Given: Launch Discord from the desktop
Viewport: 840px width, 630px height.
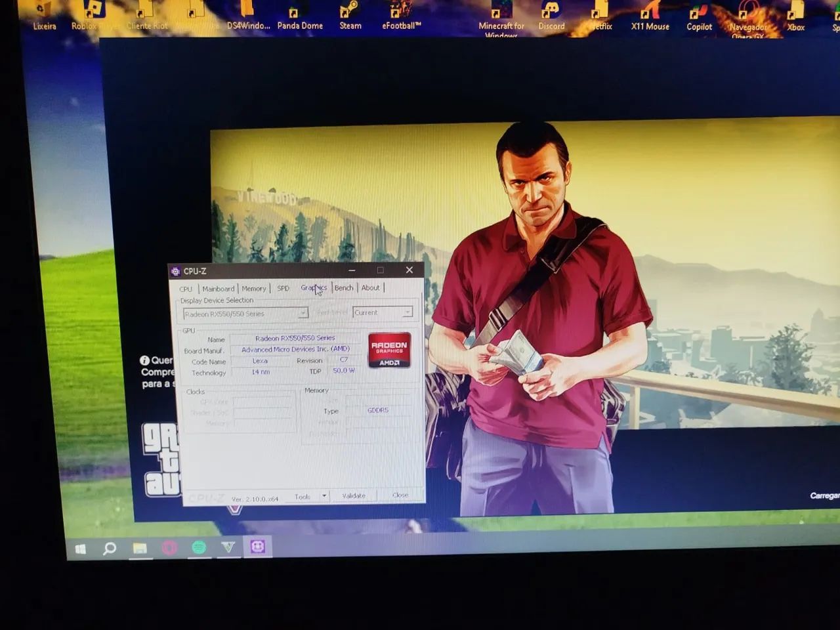Looking at the screenshot, I should [x=551, y=16].
